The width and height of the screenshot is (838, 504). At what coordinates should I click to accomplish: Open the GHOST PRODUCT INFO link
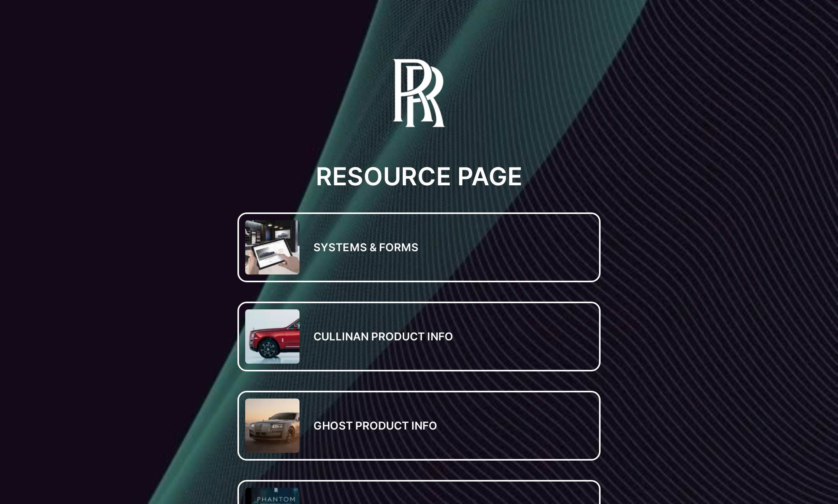click(x=419, y=426)
